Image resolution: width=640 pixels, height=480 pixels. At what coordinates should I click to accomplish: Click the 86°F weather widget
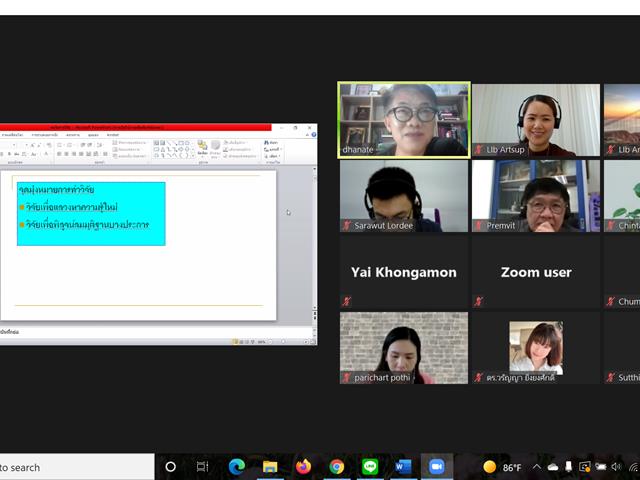point(502,467)
